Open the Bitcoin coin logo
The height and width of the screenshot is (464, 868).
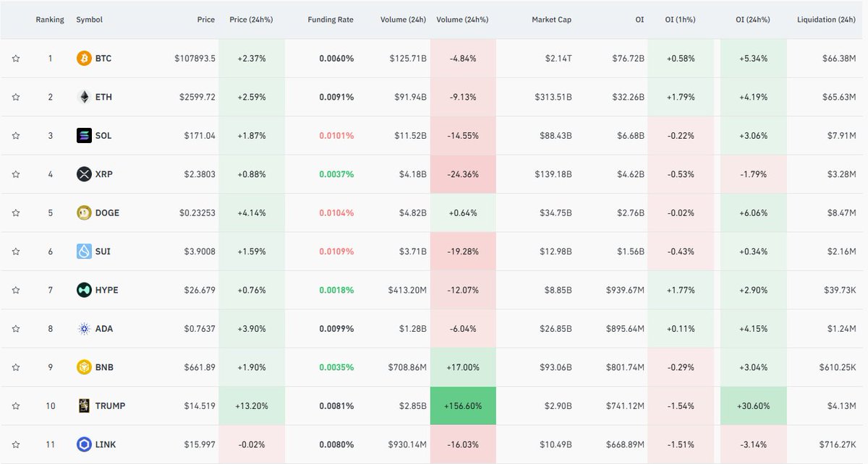pyautogui.click(x=84, y=58)
